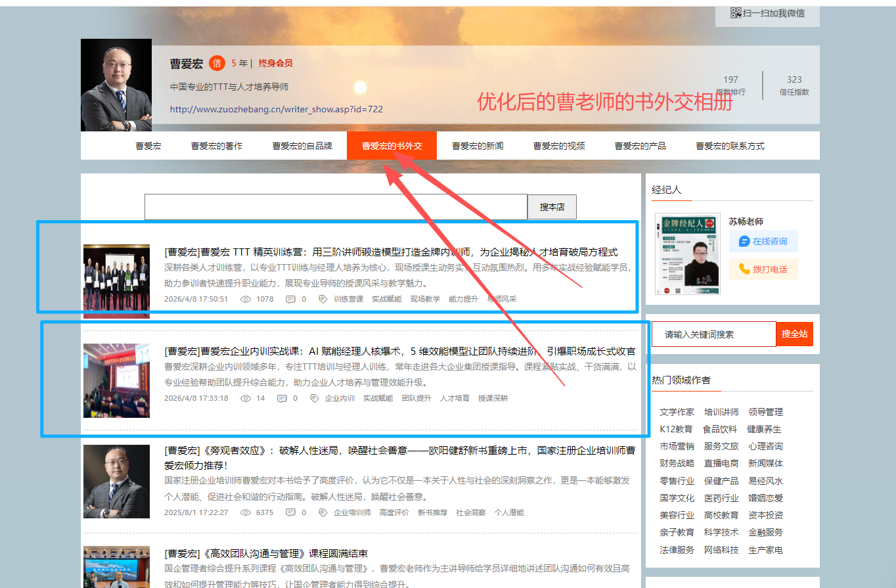Click the store search input field
The image size is (896, 588).
tap(336, 207)
